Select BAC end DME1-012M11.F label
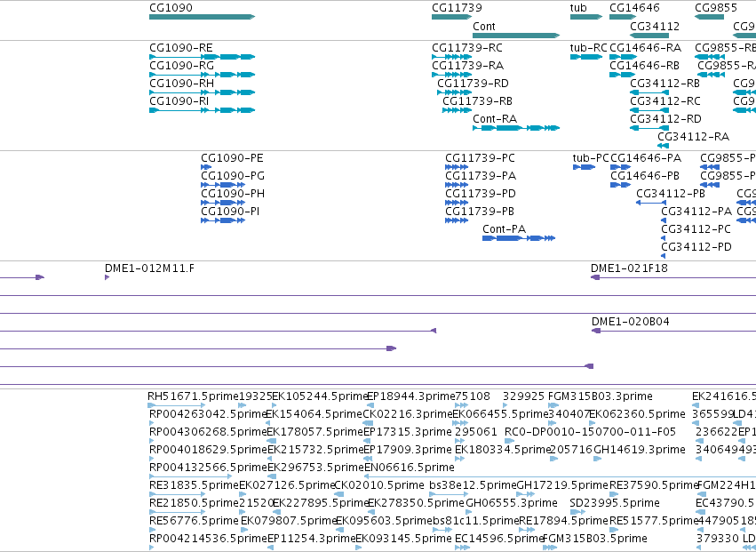 150,268
